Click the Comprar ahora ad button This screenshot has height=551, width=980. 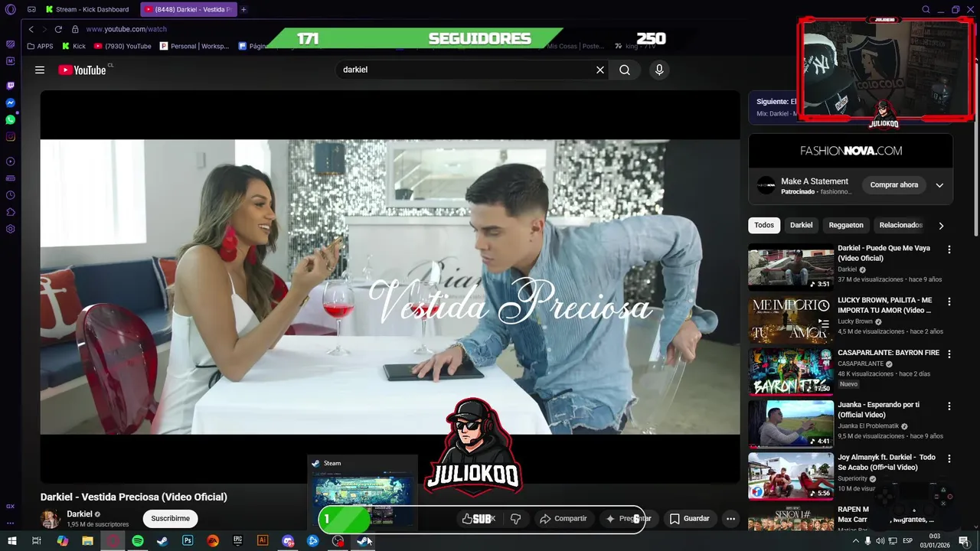[893, 184]
